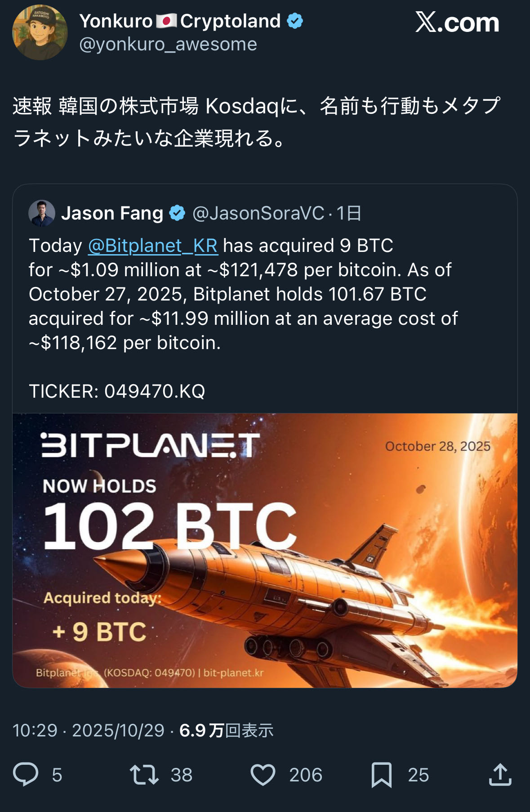
Task: Like the post with the heart icon
Action: coord(263,774)
